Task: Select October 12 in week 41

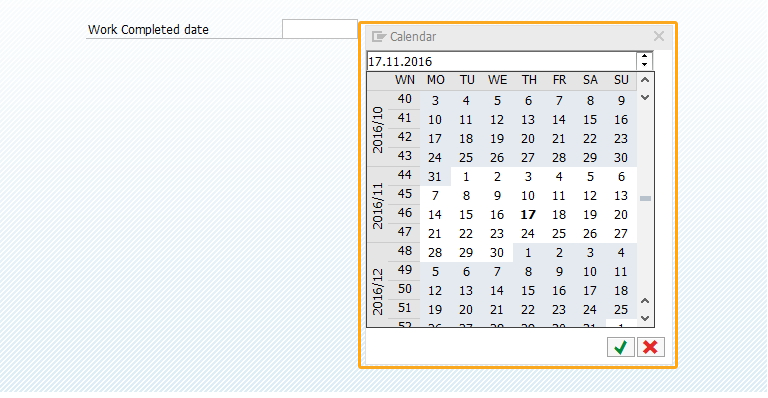Action: coord(497,120)
